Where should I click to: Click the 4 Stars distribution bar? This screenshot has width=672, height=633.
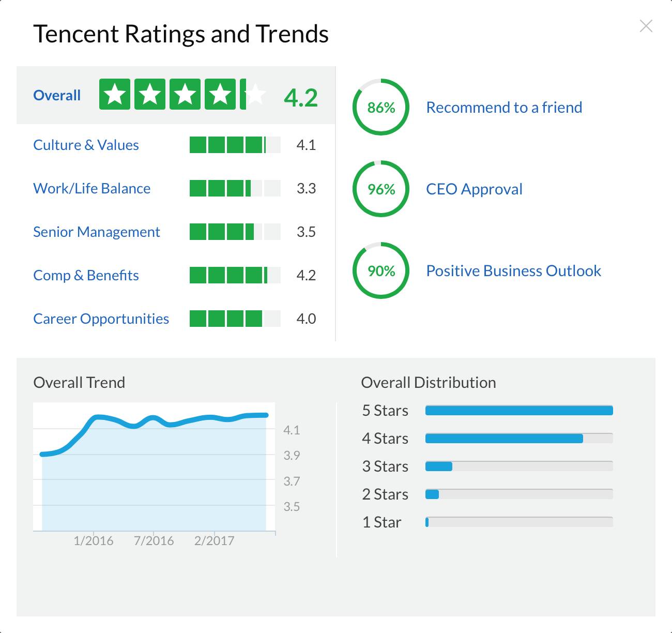518,439
